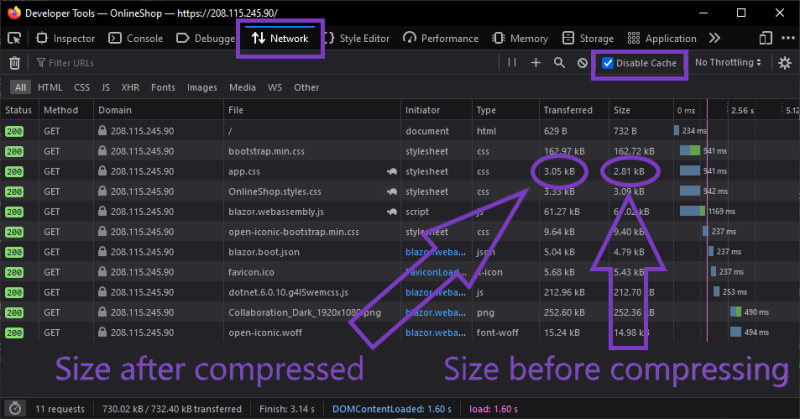Select the bootstrap.min.css request
The width and height of the screenshot is (800, 419).
click(266, 151)
